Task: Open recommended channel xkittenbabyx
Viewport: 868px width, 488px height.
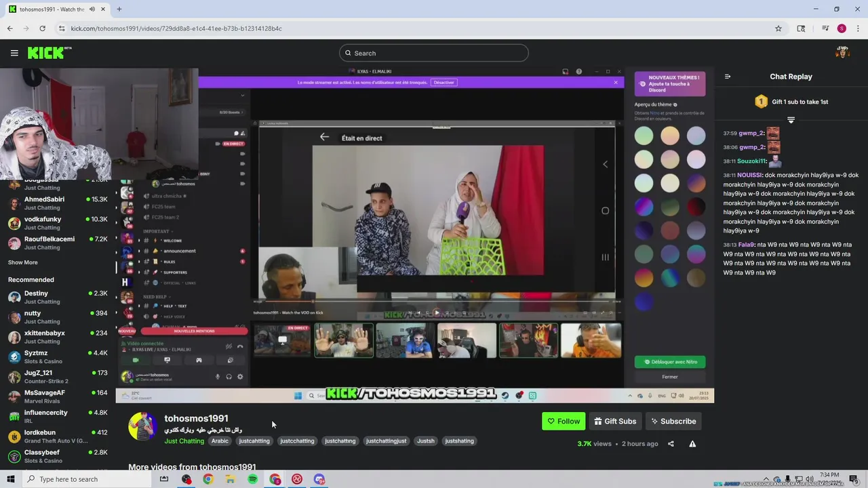Action: point(58,337)
